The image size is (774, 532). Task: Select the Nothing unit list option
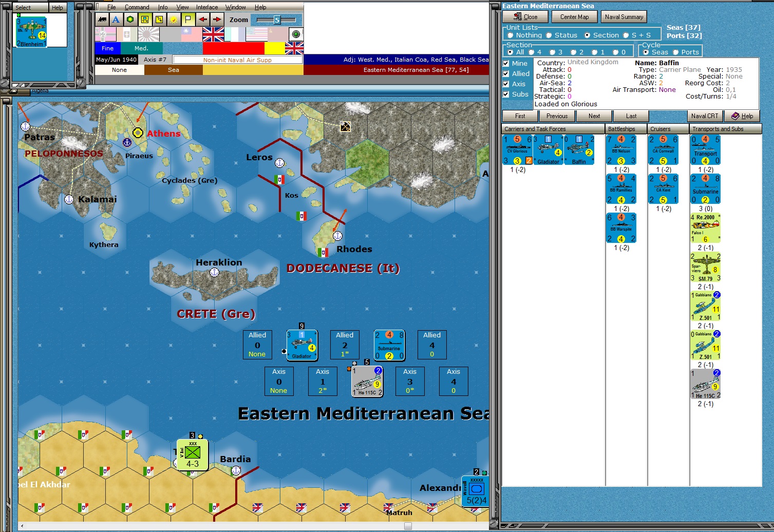[524, 35]
